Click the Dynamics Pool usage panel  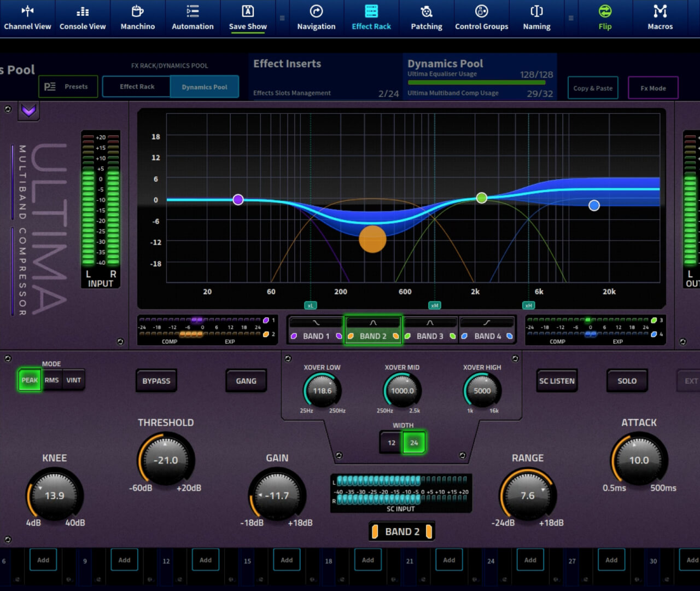pyautogui.click(x=480, y=77)
